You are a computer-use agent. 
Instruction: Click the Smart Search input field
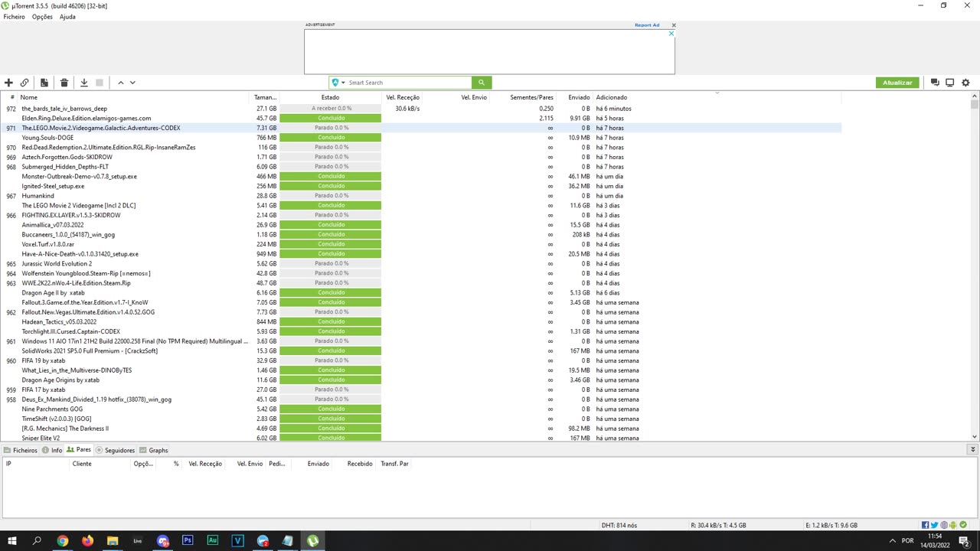point(410,83)
